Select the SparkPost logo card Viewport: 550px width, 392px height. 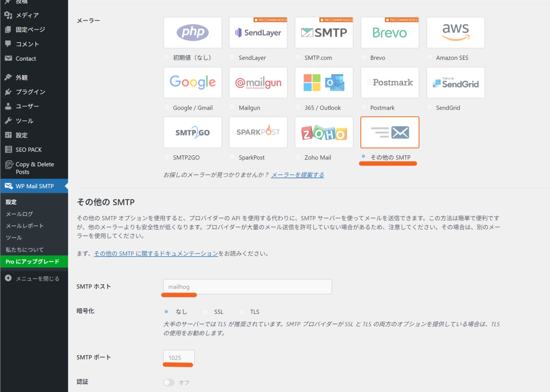[258, 132]
